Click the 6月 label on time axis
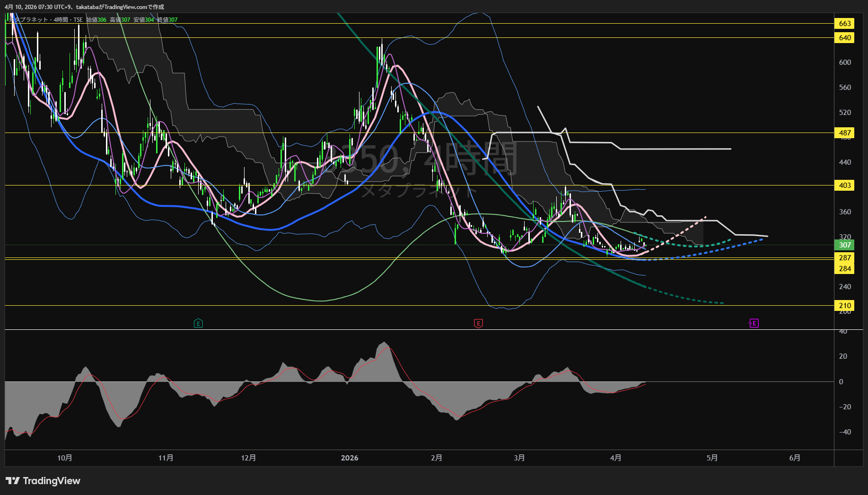The height and width of the screenshot is (495, 868). click(795, 458)
